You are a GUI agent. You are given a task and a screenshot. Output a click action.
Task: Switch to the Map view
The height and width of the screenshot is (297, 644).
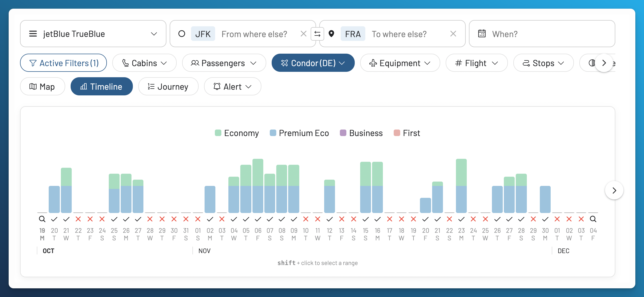pyautogui.click(x=42, y=86)
